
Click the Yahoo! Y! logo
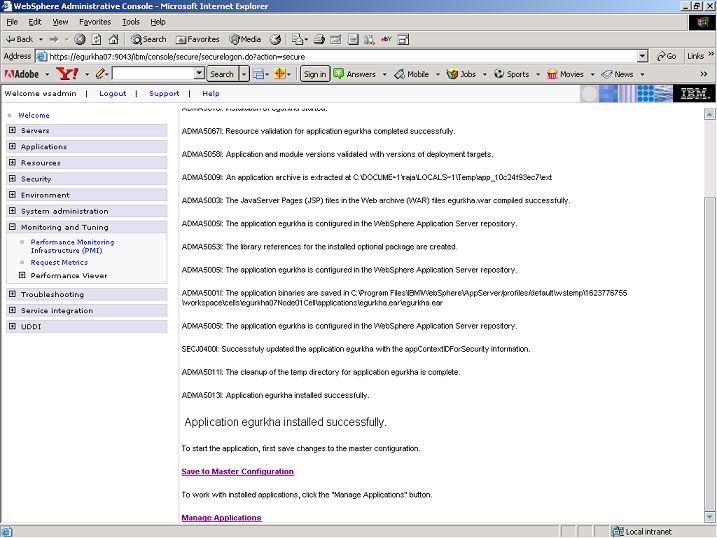(67, 74)
